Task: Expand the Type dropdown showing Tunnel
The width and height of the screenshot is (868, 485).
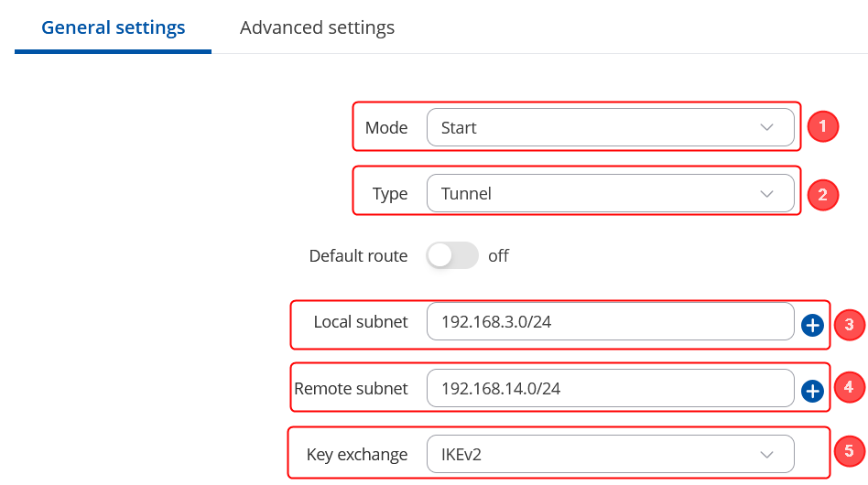Action: click(x=610, y=194)
